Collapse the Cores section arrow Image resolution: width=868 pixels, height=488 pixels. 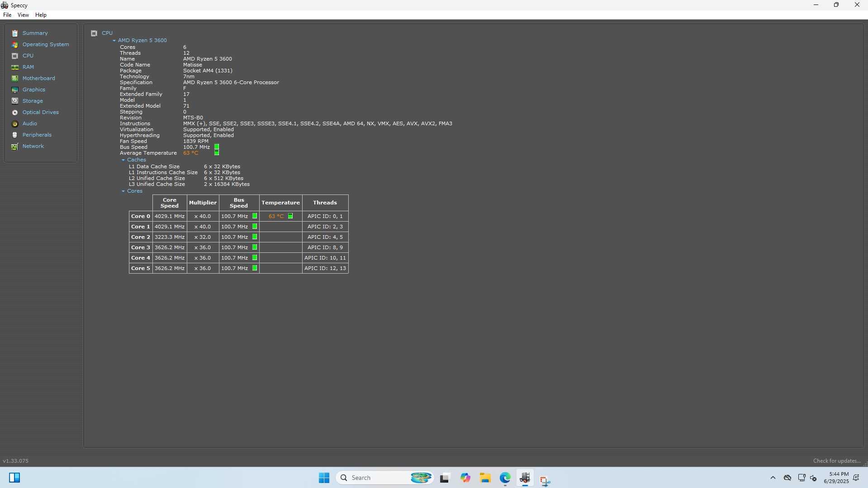tap(123, 191)
